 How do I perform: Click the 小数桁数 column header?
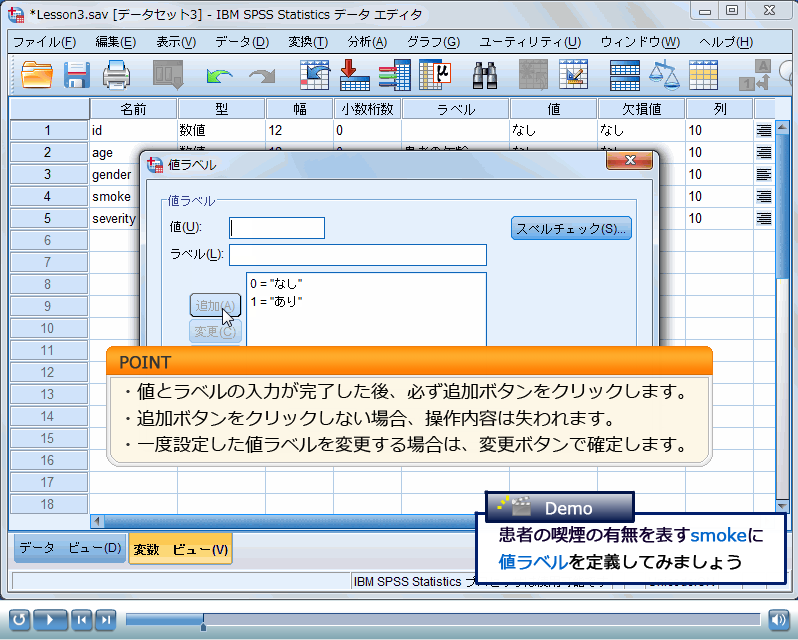click(367, 109)
